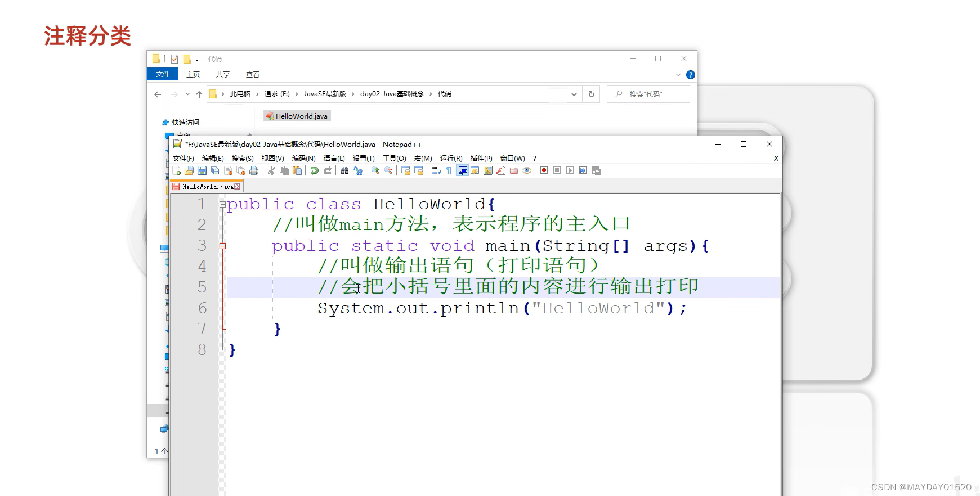
Task: Toggle the indent guide toolbar button
Action: (463, 170)
